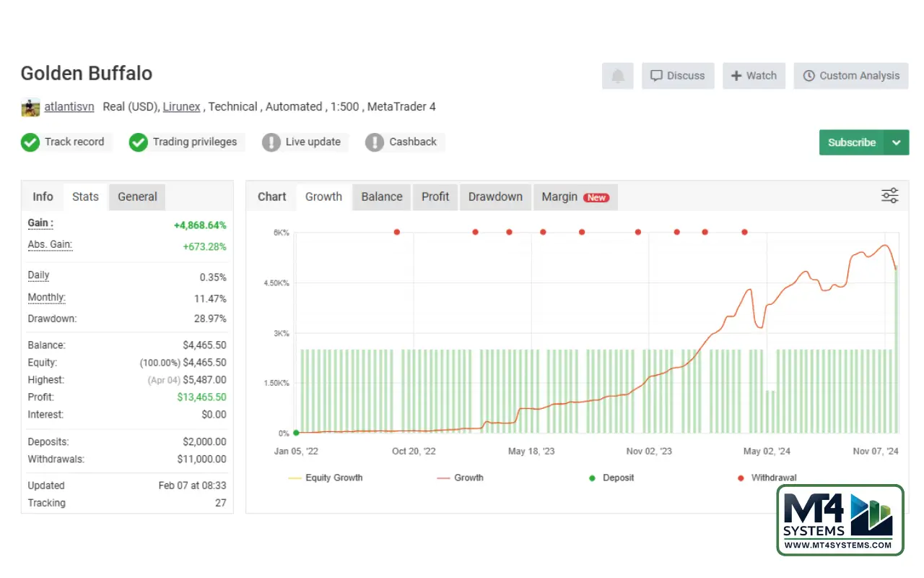The width and height of the screenshot is (924, 578).
Task: Click the first red withdrawal marker
Action: tap(397, 232)
